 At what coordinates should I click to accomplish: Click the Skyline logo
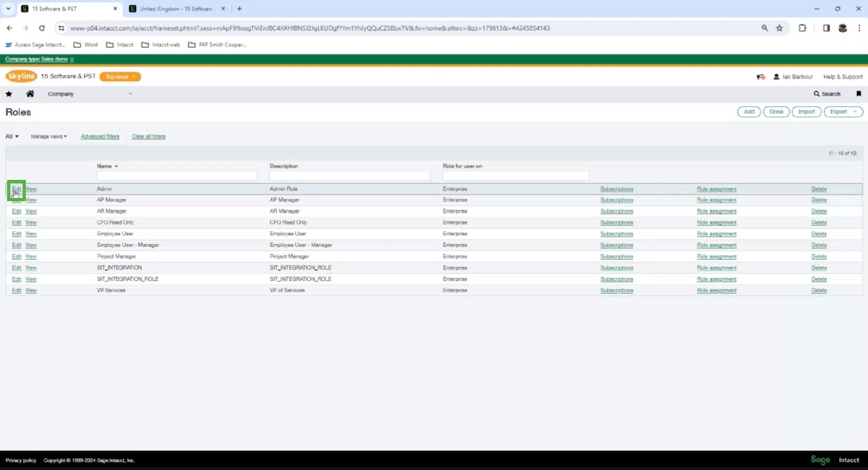point(21,76)
